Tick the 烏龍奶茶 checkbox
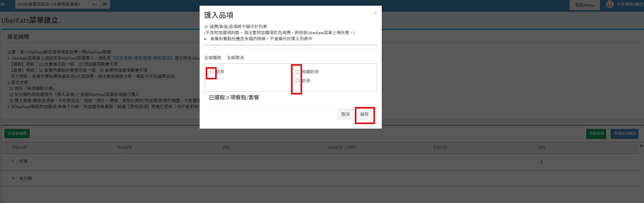 [298, 72]
